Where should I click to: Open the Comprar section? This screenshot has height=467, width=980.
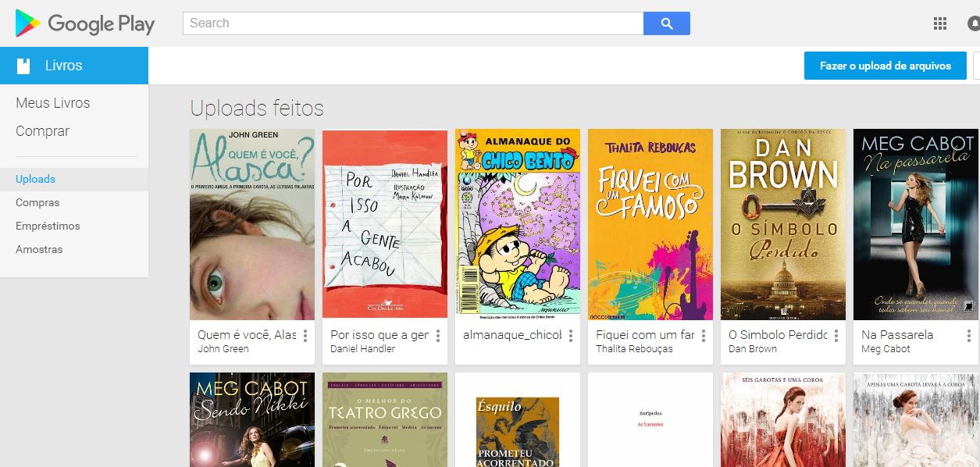click(43, 131)
